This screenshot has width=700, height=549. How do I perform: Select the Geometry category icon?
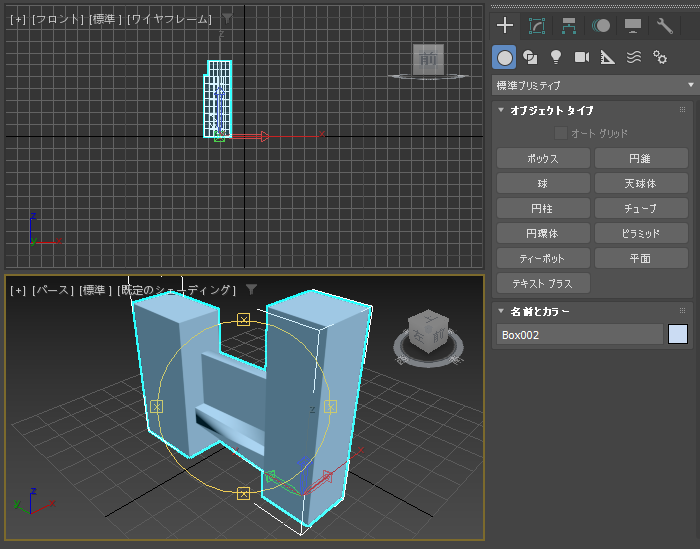[504, 57]
